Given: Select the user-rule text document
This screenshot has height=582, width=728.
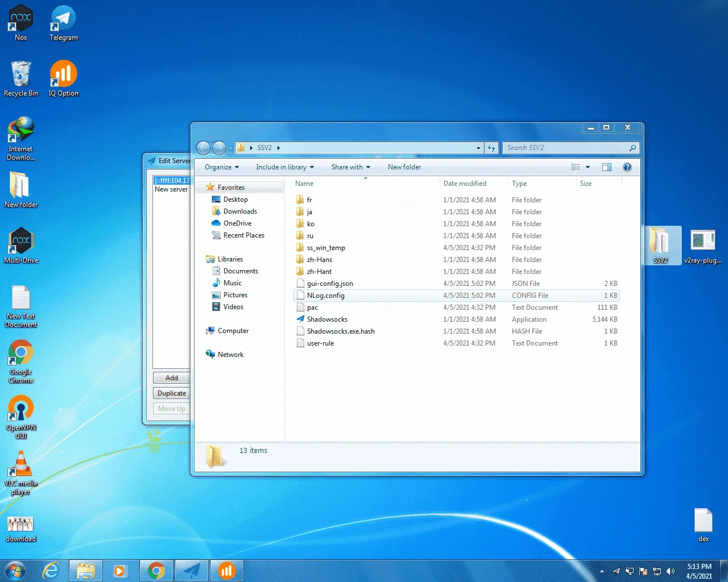Looking at the screenshot, I should tap(456, 343).
